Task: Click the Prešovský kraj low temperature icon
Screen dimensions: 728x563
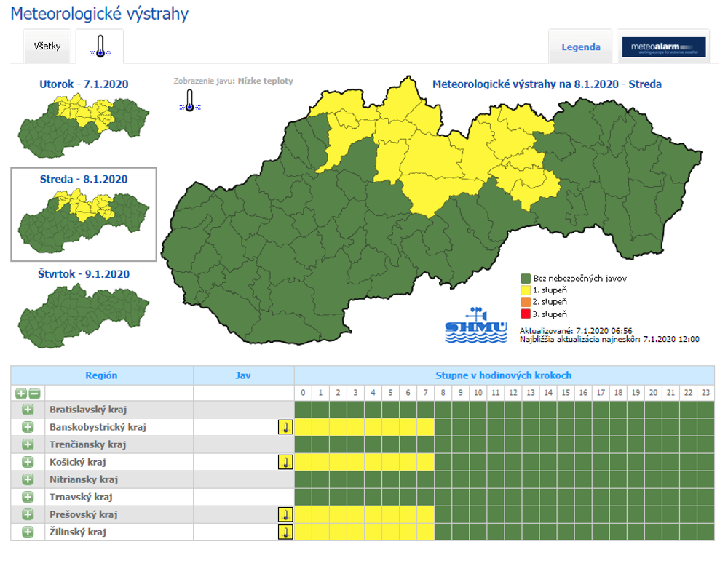Action: point(285,514)
